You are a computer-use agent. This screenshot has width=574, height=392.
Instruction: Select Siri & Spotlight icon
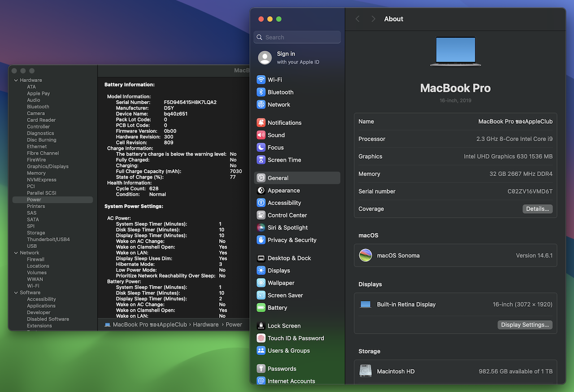click(x=261, y=227)
